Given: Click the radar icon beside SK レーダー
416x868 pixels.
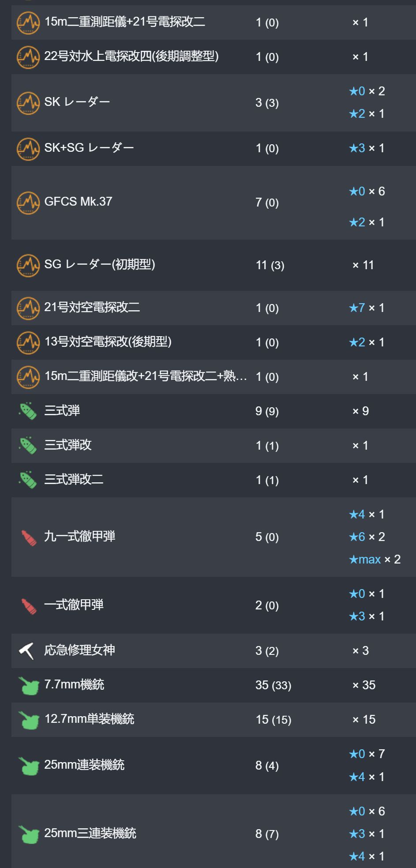Looking at the screenshot, I should click(28, 102).
